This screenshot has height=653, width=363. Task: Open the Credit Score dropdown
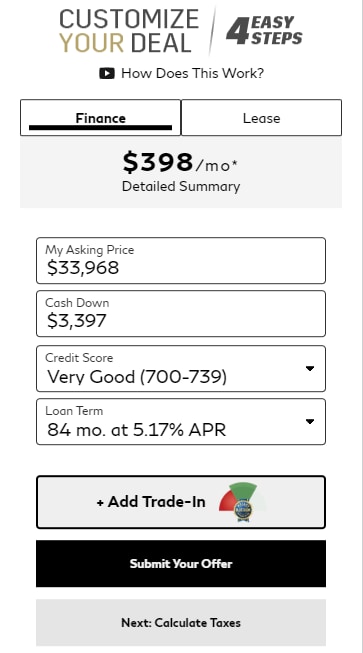coord(181,369)
